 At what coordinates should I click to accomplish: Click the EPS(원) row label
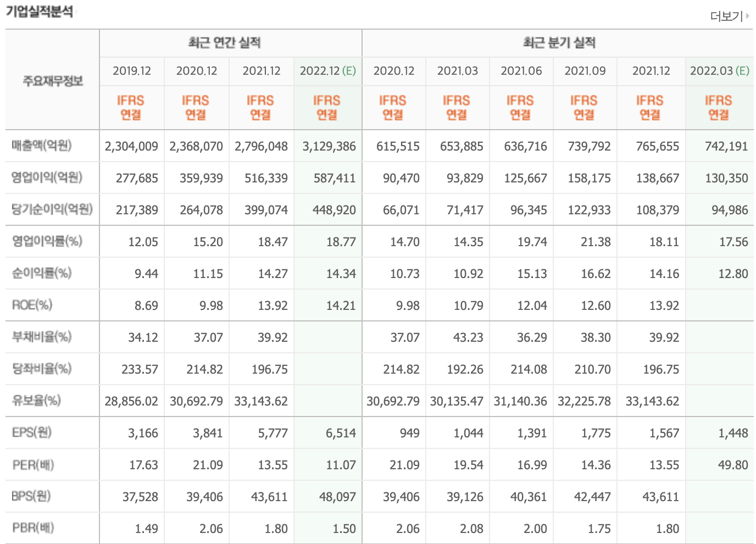click(x=32, y=432)
